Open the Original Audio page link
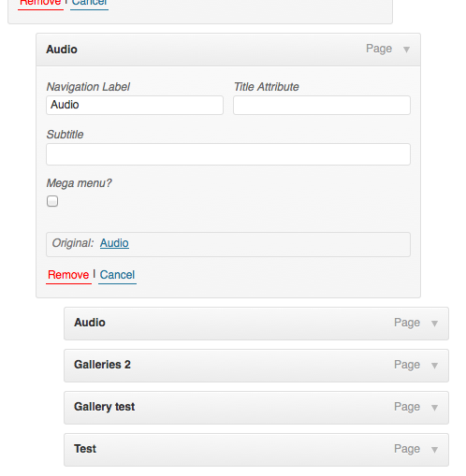466x476 pixels. coord(114,243)
